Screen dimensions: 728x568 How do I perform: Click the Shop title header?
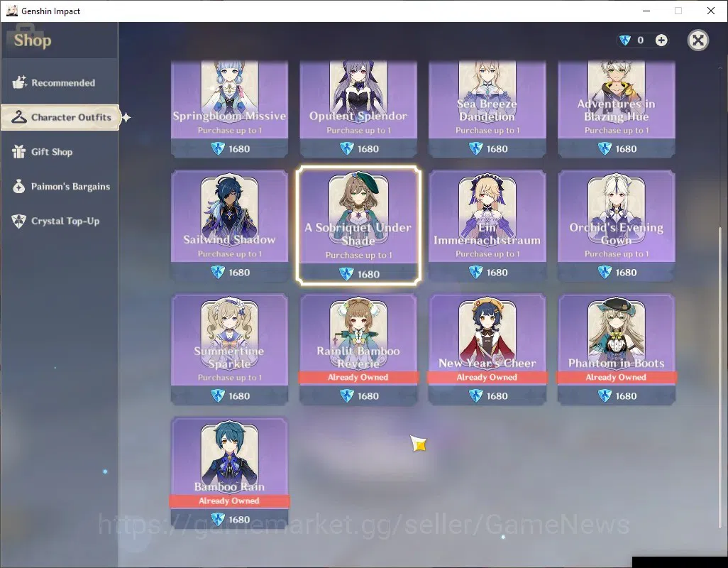(33, 40)
